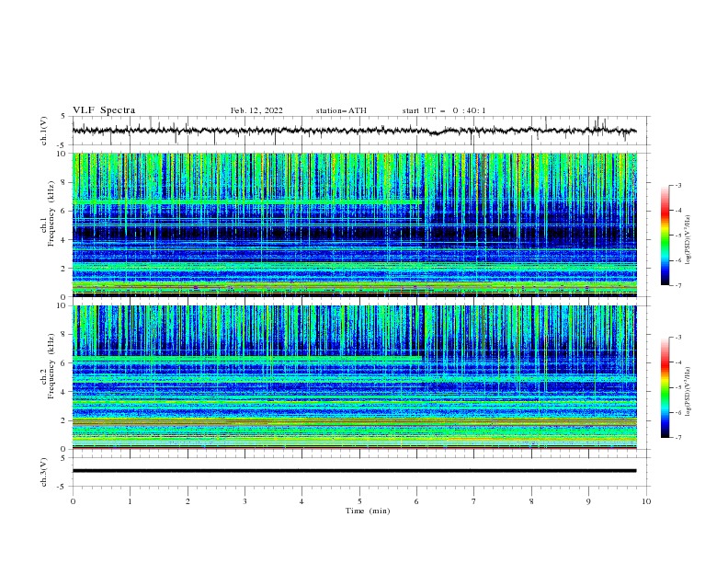This screenshot has height=563, width=728.
Task: Click the "VLF Spectra" title text
Action: click(x=104, y=110)
